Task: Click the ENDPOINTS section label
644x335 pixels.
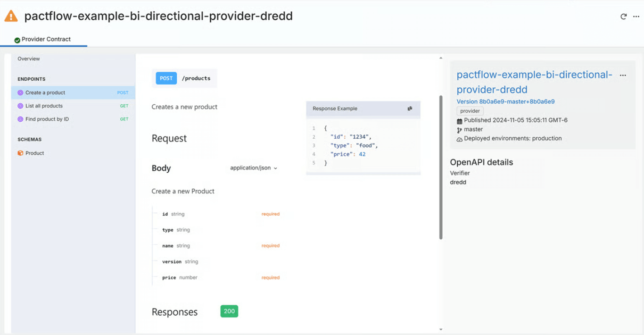Action: 32,79
